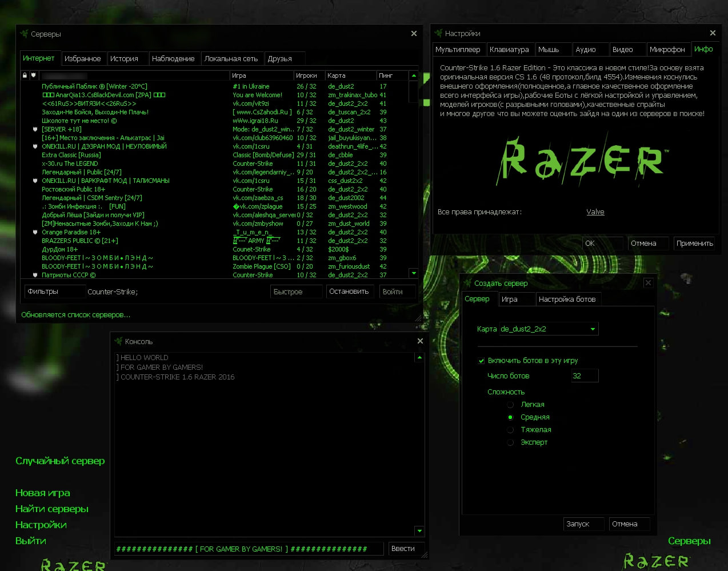This screenshot has width=728, height=571.
Task: Click the console scroll up arrow
Action: click(x=419, y=357)
